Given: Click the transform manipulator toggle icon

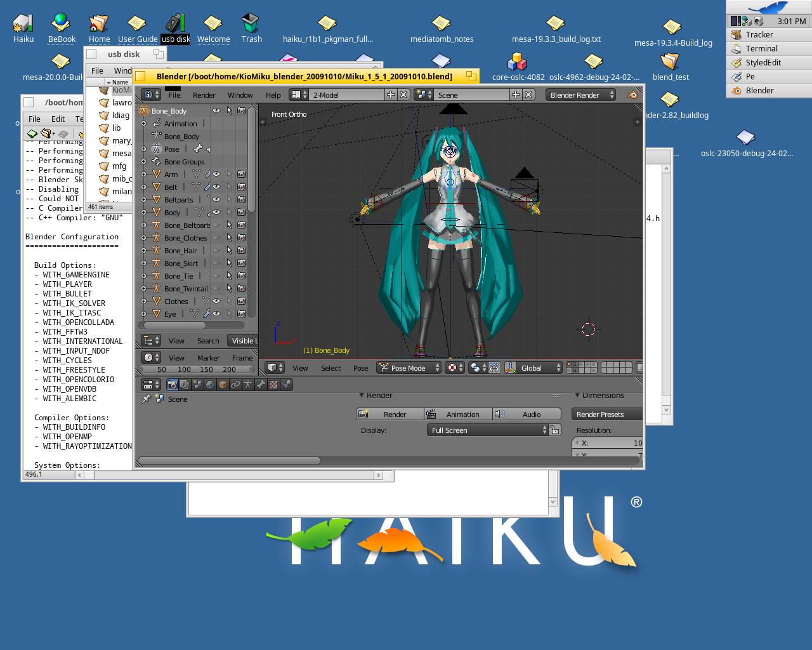Looking at the screenshot, I should (511, 368).
